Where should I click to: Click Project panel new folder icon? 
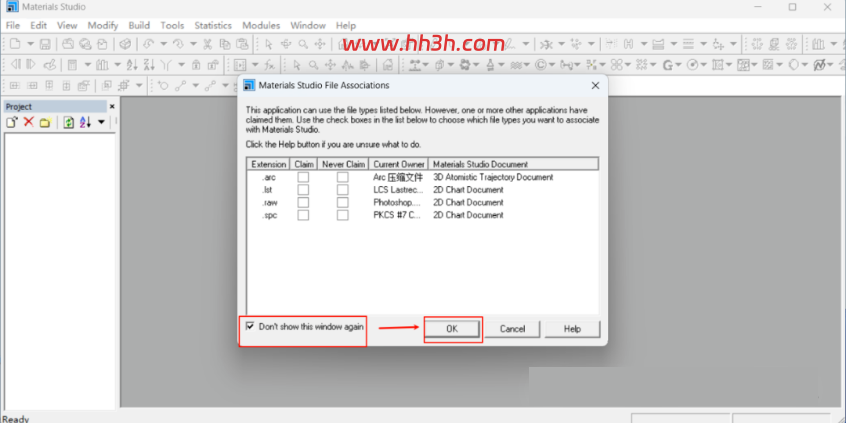pyautogui.click(x=45, y=122)
